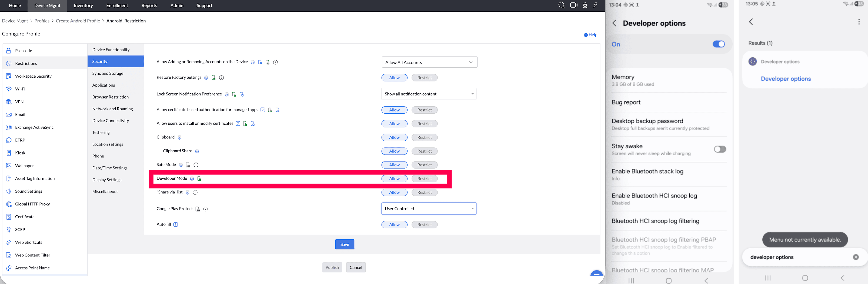
Task: Click the Web Shortcuts sidebar icon
Action: (x=9, y=243)
